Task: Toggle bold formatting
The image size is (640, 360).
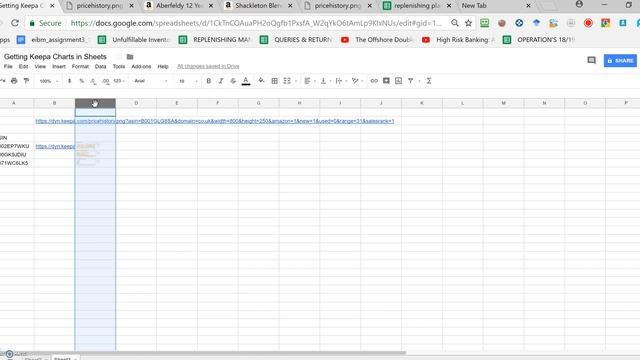Action: pyautogui.click(x=209, y=81)
